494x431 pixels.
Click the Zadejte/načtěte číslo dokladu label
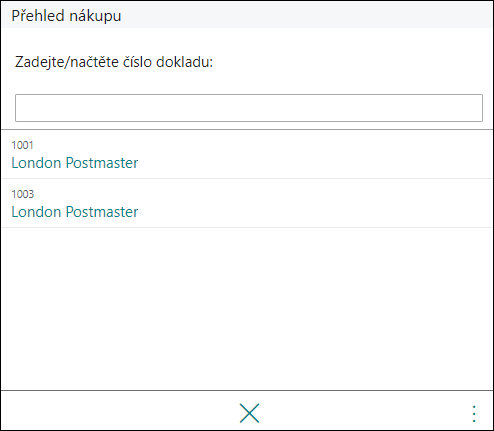pyautogui.click(x=114, y=62)
